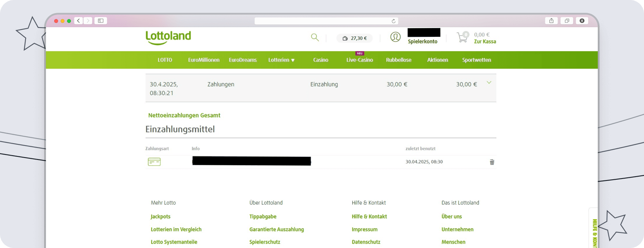
Task: Open the Über uns footer link
Action: 452,217
